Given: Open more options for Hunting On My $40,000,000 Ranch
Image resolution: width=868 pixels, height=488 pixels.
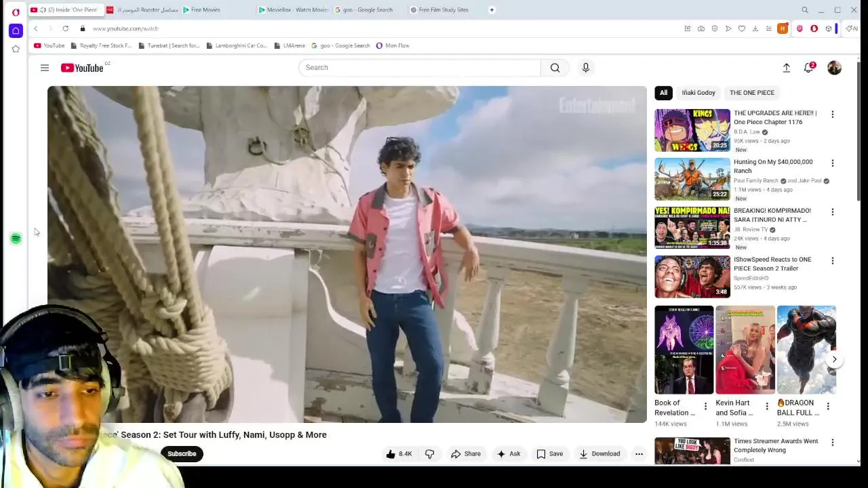Looking at the screenshot, I should pos(833,163).
